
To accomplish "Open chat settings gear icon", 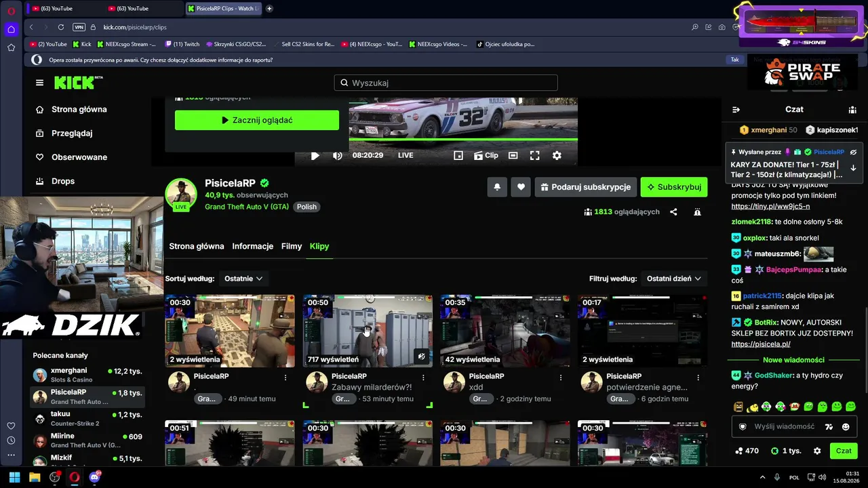I will click(817, 451).
